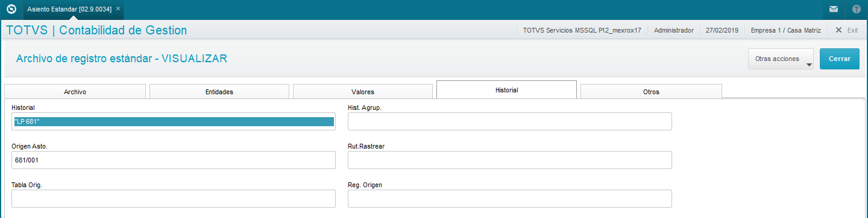Click TOTVS Servicios MSSQL P12_mexrox17 text
The width and height of the screenshot is (868, 218).
[582, 30]
